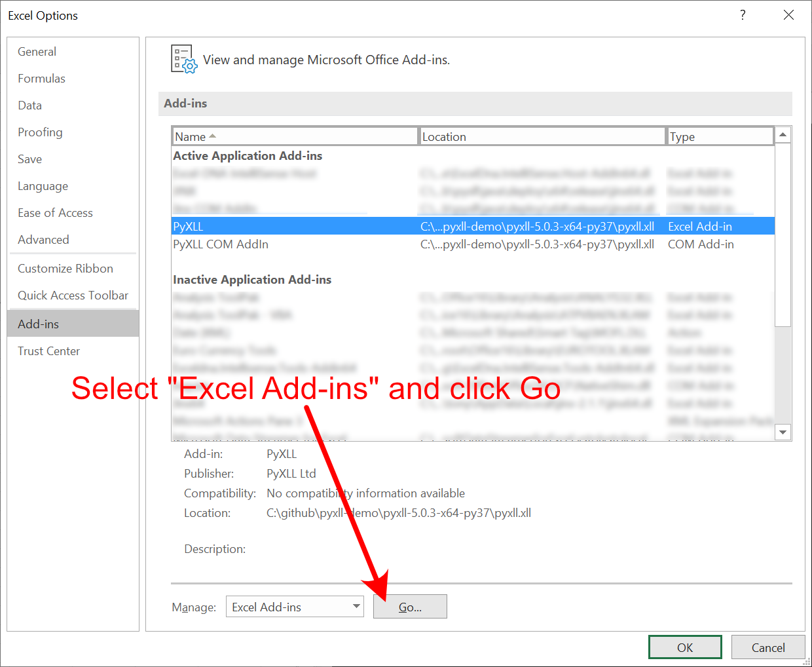Viewport: 812px width, 667px height.
Task: Open the Save options category
Action: point(30,159)
